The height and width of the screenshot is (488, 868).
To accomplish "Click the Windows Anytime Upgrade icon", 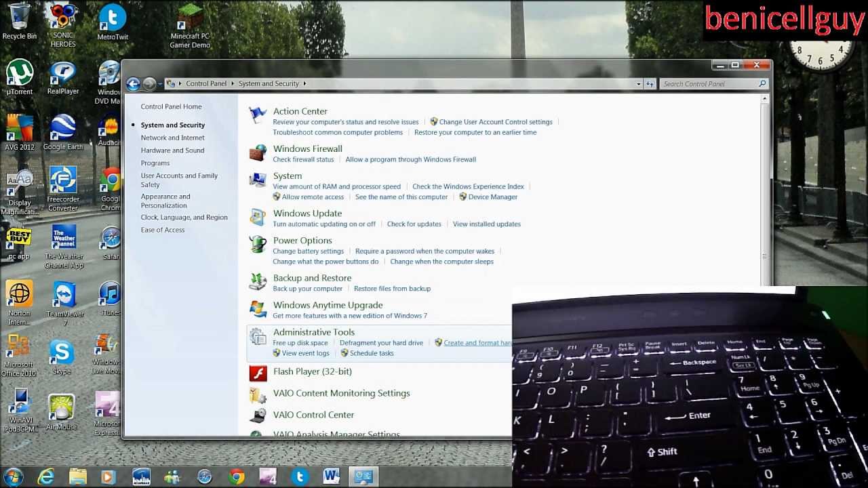I will 258,309.
